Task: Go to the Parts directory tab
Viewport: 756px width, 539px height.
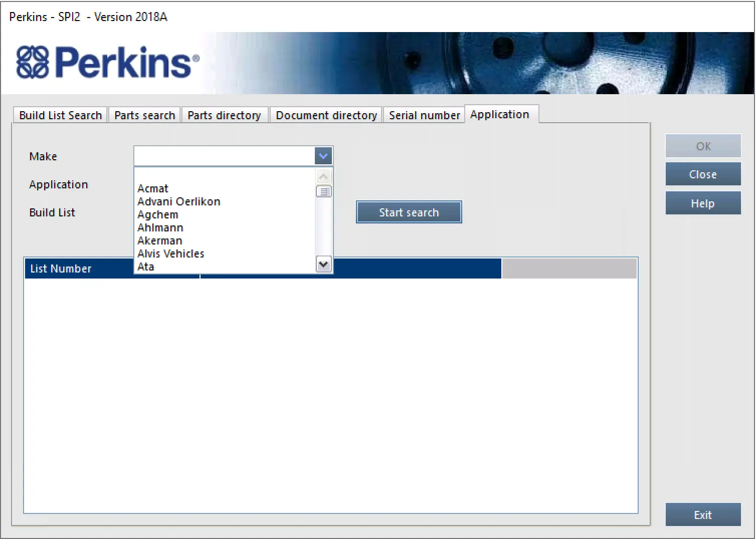Action: (224, 115)
